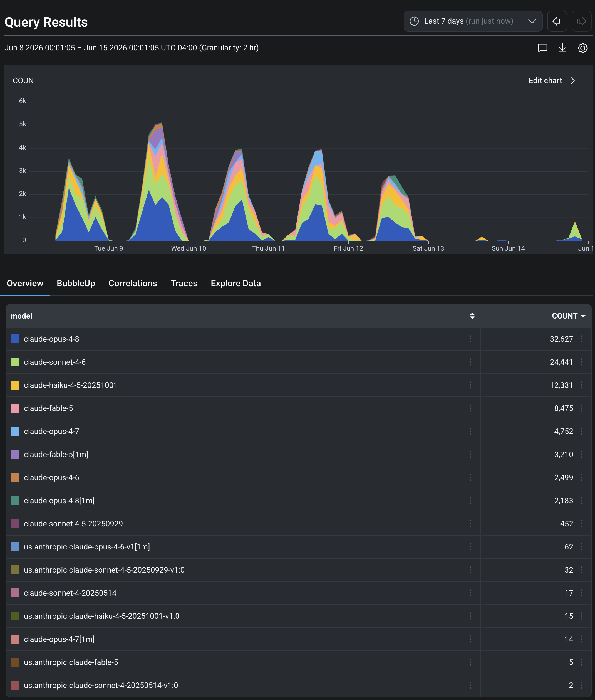Open row menu beside claude-opus-4-8[1m] name

pyautogui.click(x=470, y=501)
